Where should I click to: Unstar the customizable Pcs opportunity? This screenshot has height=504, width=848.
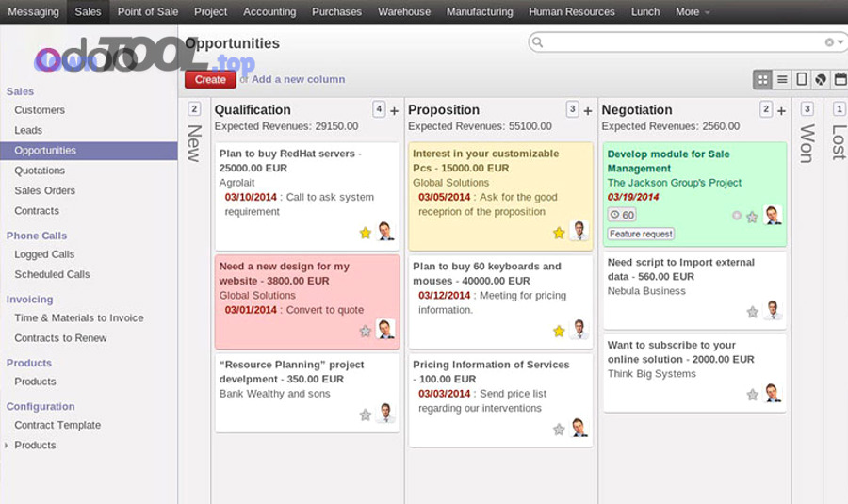(559, 233)
